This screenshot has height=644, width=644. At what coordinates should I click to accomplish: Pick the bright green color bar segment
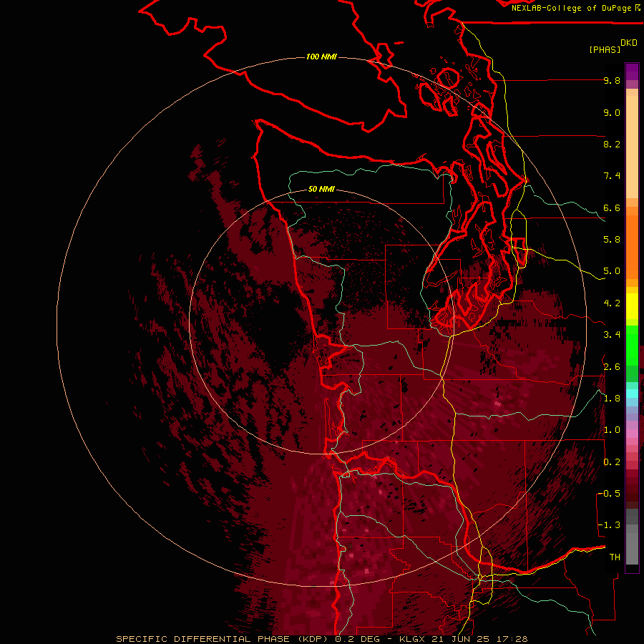click(632, 345)
